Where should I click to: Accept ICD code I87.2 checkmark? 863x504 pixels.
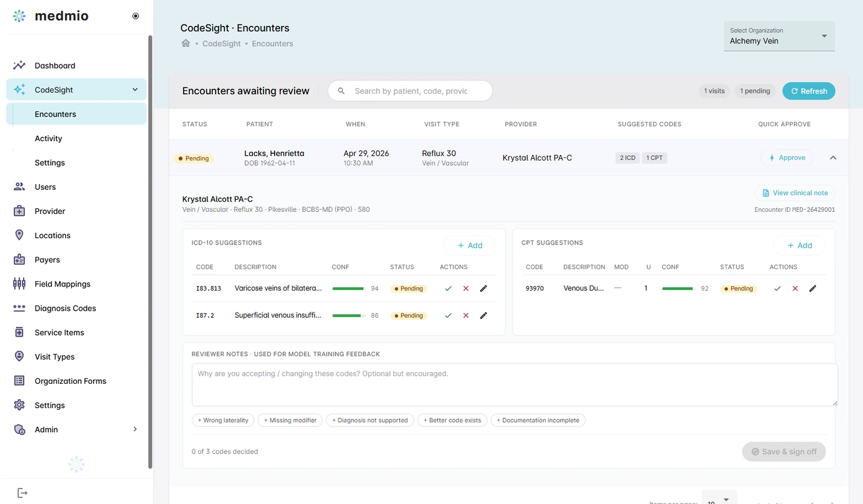[448, 315]
